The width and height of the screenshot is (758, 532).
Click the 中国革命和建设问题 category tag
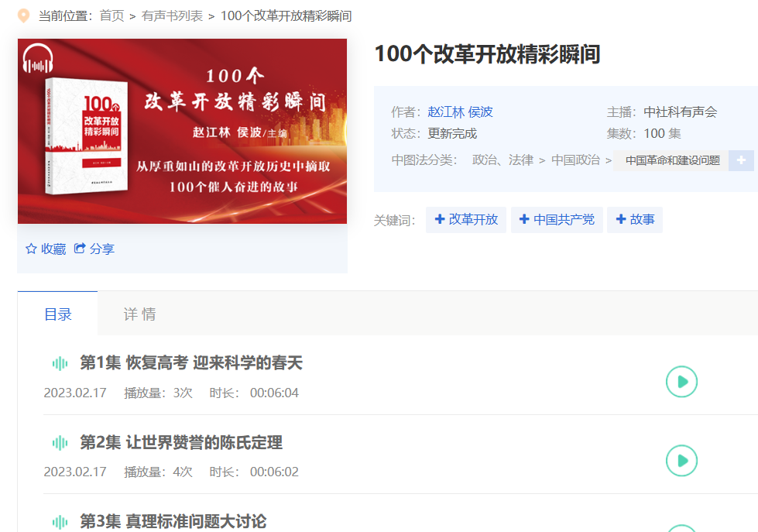point(672,160)
